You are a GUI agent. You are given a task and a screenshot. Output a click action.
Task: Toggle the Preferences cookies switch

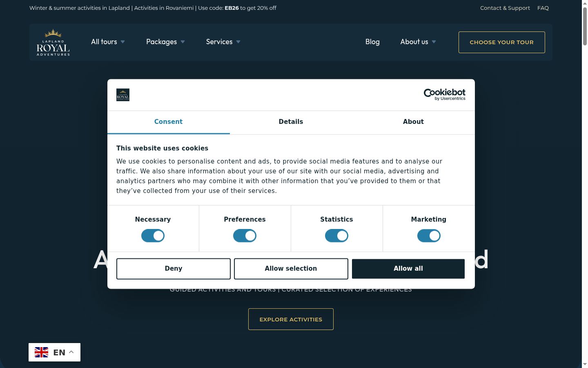[x=245, y=236]
